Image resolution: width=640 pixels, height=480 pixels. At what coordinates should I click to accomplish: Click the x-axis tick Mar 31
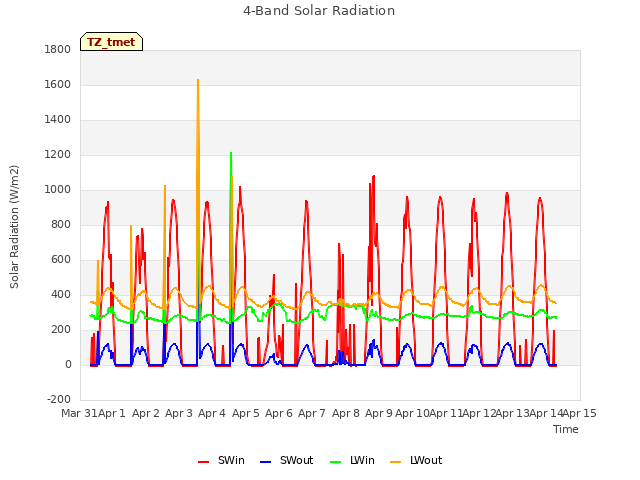[x=80, y=413]
